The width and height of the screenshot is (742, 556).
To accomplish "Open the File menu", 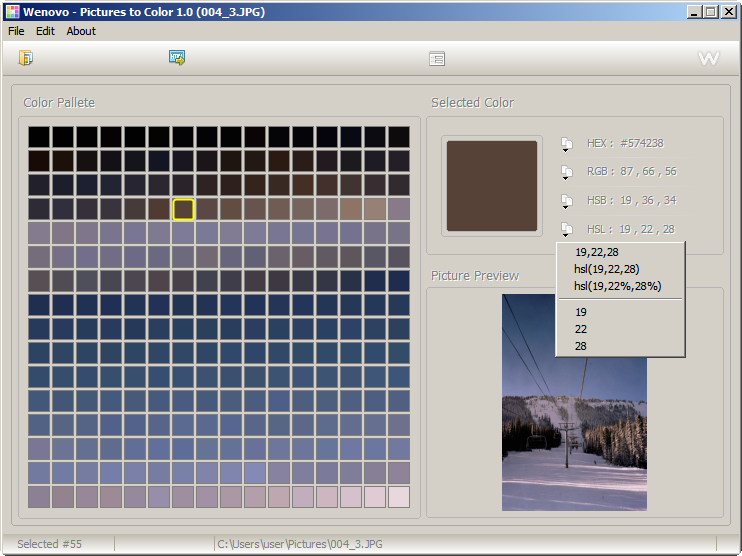I will 16,31.
